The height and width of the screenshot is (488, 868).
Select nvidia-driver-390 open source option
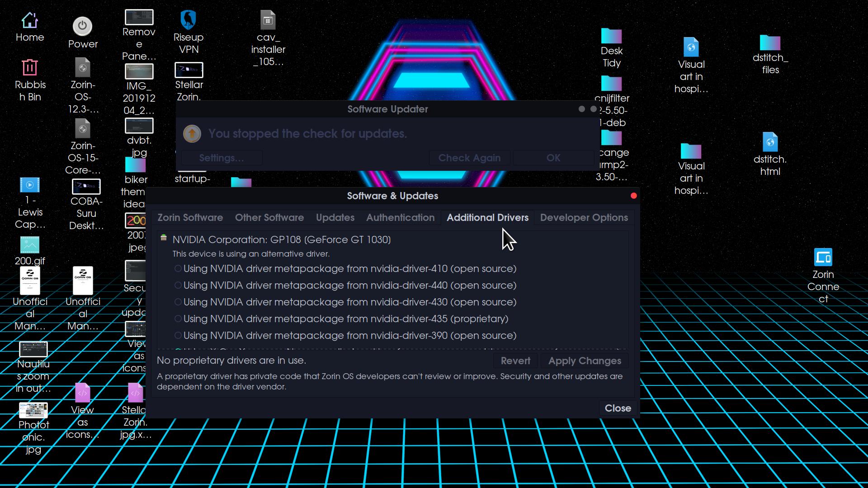(x=178, y=335)
